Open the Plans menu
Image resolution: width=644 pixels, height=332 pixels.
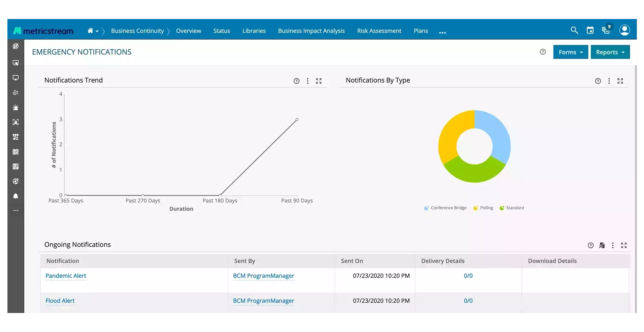(421, 31)
